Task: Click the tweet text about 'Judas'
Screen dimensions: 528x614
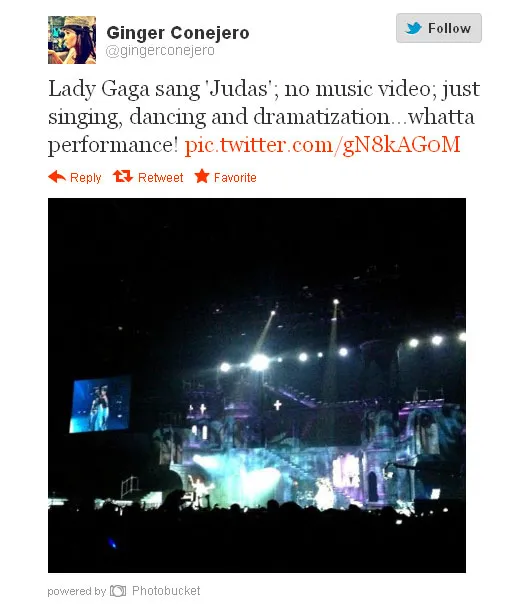Action: [264, 117]
